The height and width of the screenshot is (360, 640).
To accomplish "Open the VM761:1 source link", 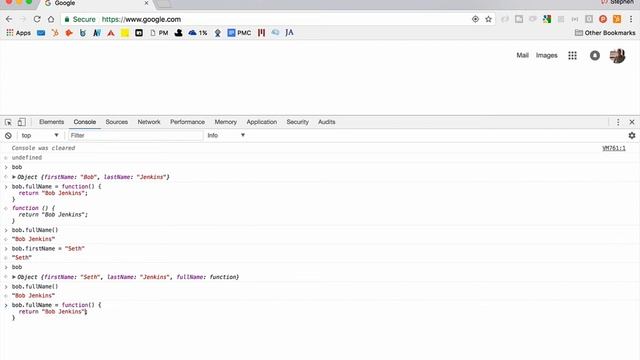I will click(613, 148).
